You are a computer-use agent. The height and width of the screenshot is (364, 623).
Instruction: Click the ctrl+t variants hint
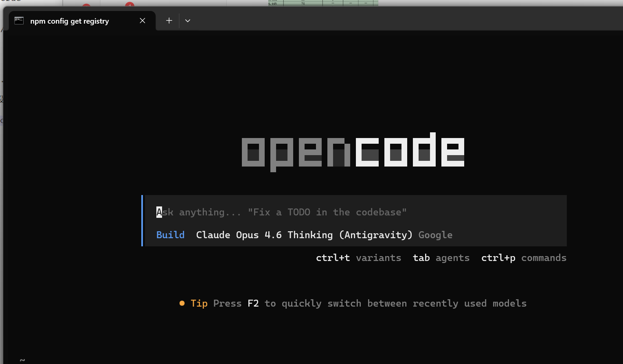pos(358,258)
